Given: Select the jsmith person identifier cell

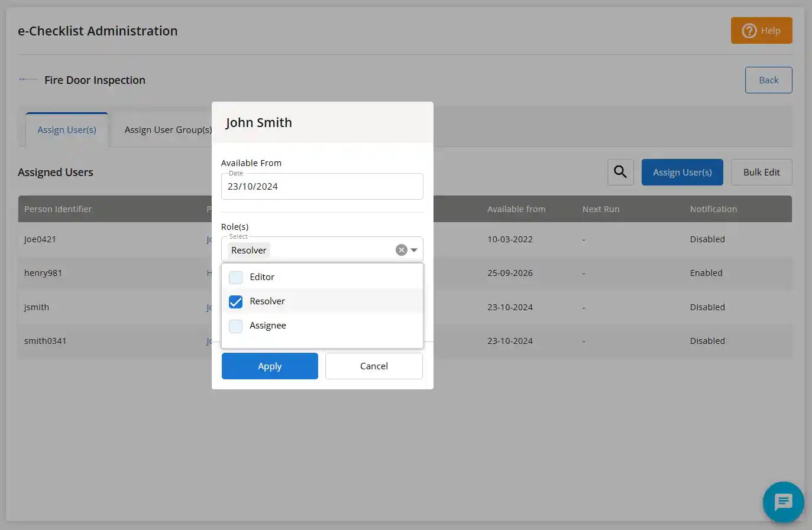Looking at the screenshot, I should click(x=37, y=307).
